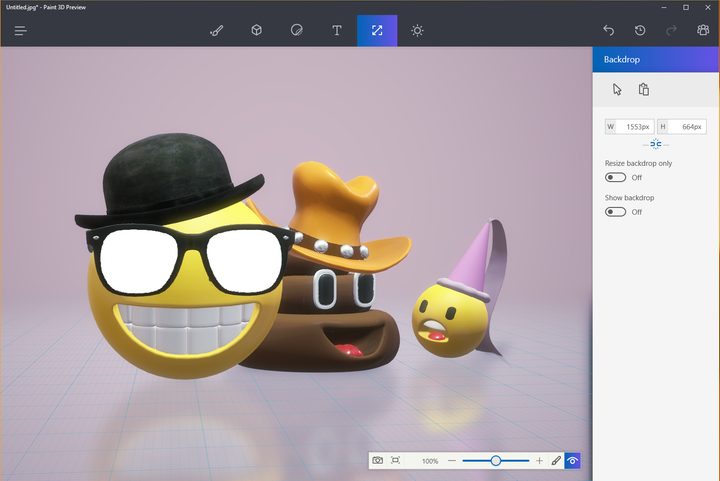This screenshot has width=720, height=481.
Task: Take a screenshot with camera icon
Action: [377, 460]
